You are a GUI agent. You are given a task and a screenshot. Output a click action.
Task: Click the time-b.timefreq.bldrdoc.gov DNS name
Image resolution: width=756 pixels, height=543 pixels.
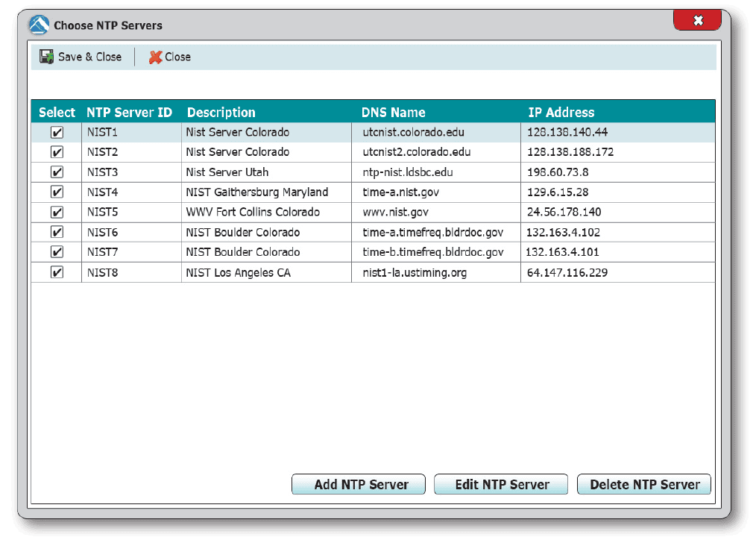coord(433,252)
